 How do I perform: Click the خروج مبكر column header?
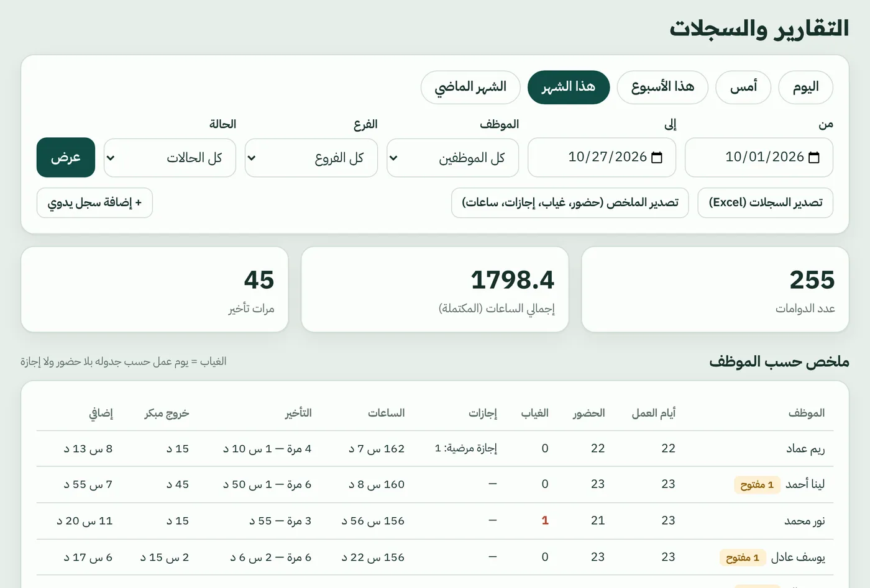167,413
